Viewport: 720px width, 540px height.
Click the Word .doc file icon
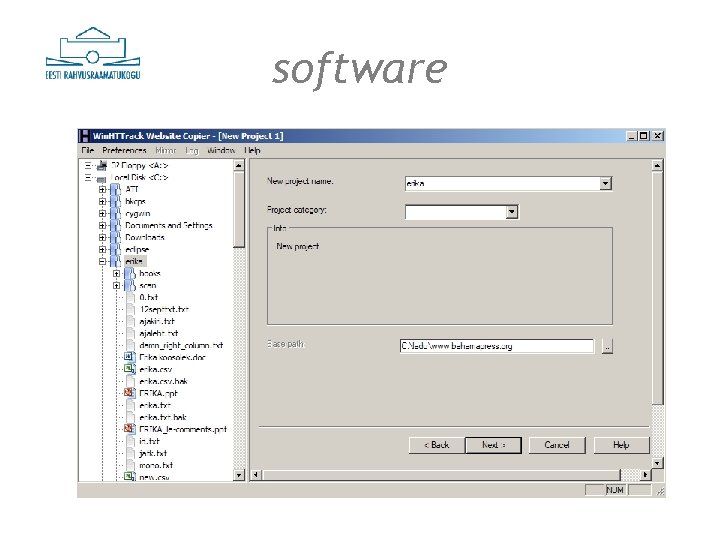point(129,357)
